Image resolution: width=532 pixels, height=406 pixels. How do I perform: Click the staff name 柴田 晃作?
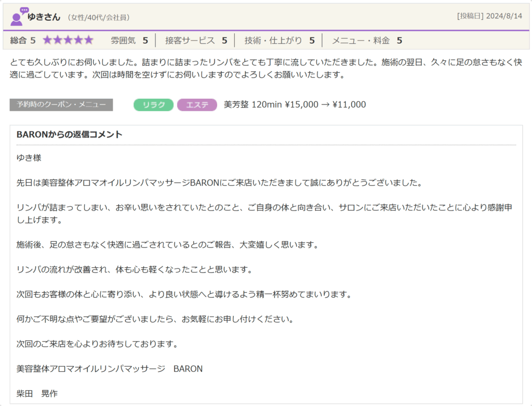tap(37, 394)
